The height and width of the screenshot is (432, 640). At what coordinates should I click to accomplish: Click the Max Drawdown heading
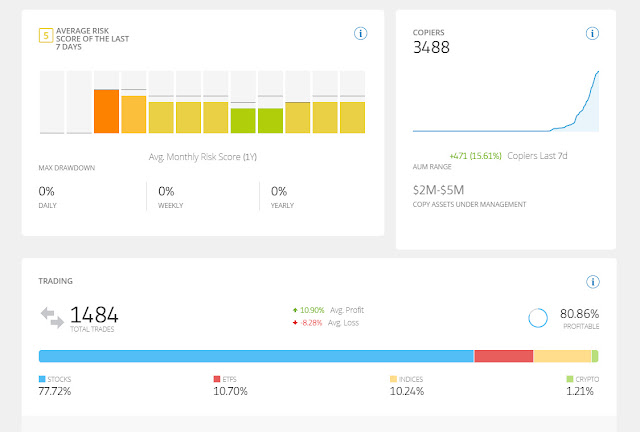tap(67, 168)
